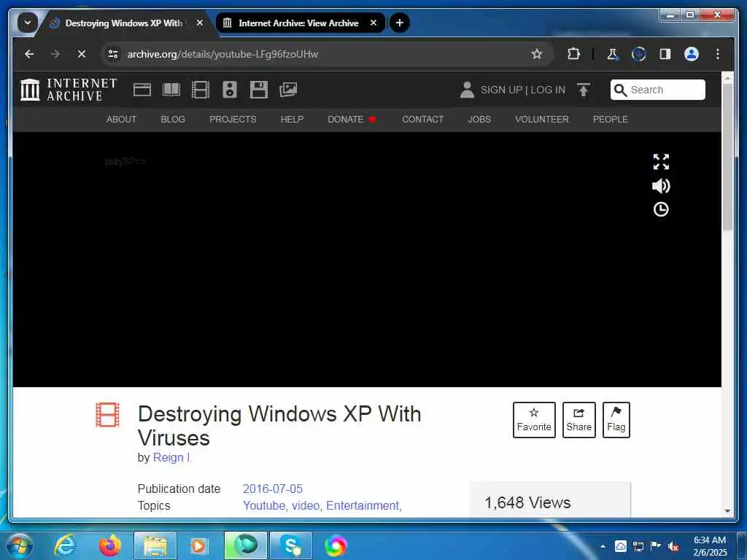Open the ABOUT menu link

pyautogui.click(x=122, y=119)
